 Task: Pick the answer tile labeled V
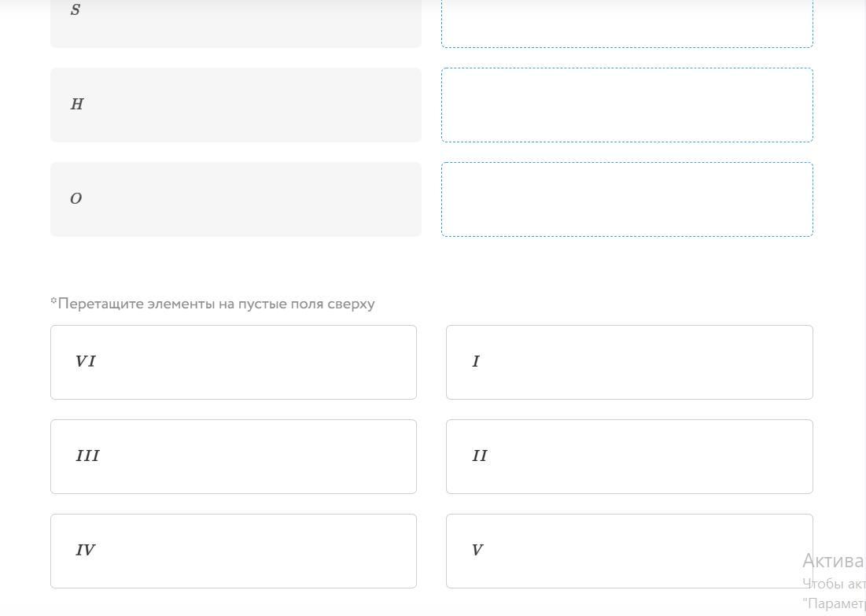[x=629, y=551]
